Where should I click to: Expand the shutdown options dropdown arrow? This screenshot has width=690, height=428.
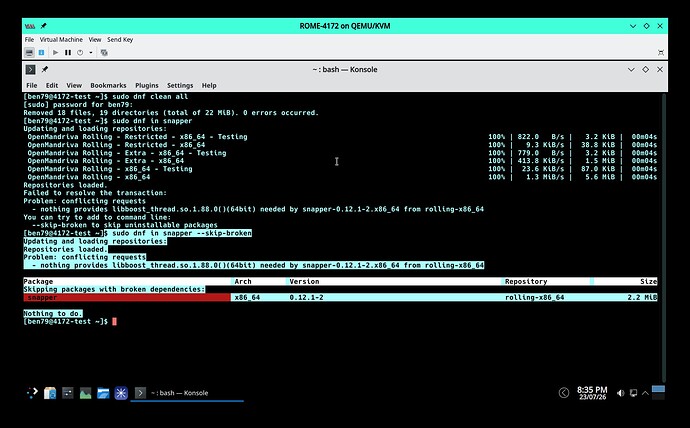[91, 52]
